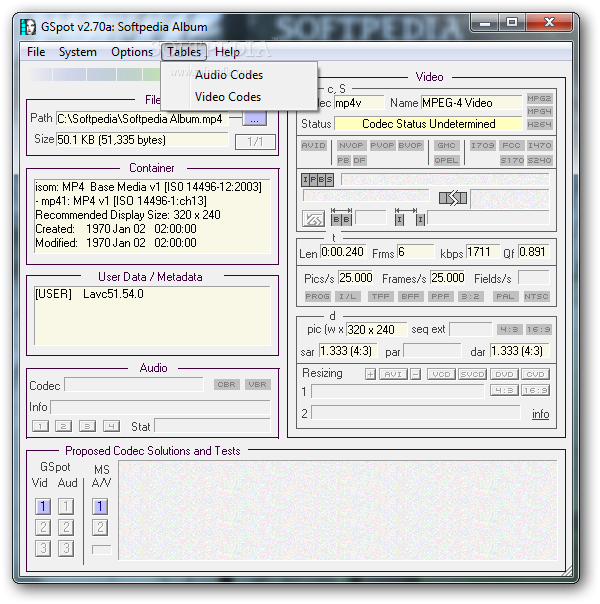Click the 3:2 pulldown indicator
The height and width of the screenshot is (604, 600).
(x=471, y=297)
